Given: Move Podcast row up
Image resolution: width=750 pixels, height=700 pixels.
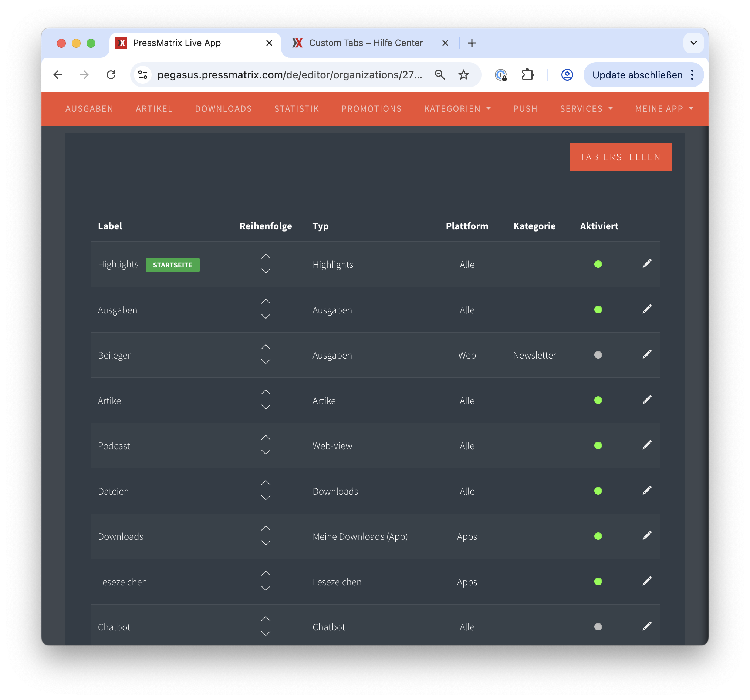Looking at the screenshot, I should coord(266,437).
